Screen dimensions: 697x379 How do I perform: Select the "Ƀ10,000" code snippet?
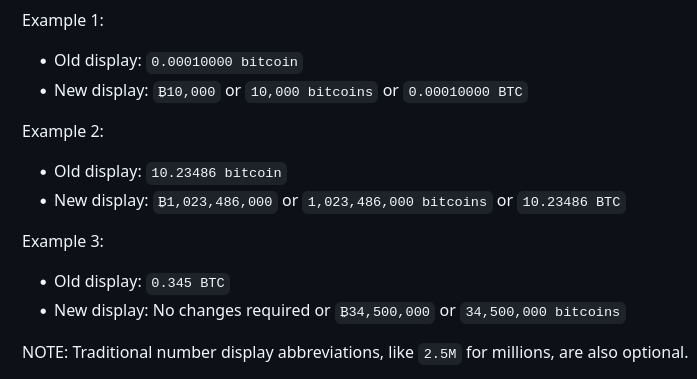coord(187,92)
